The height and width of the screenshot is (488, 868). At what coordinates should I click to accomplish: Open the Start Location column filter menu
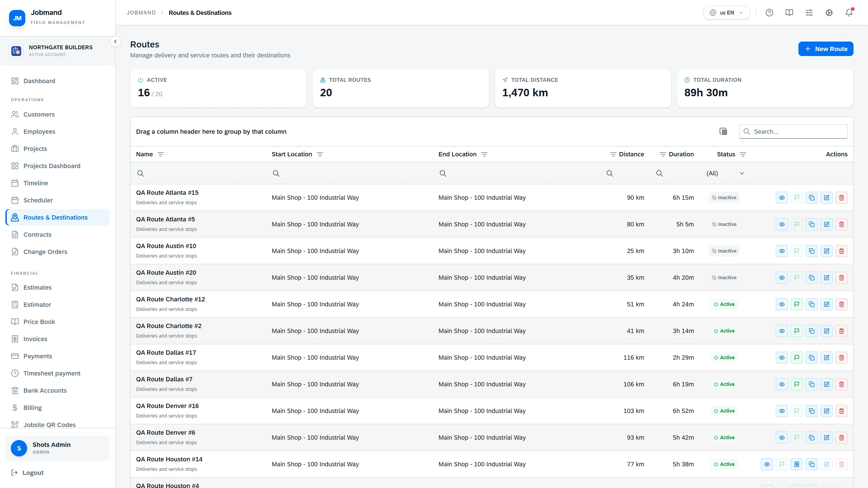pyautogui.click(x=320, y=154)
